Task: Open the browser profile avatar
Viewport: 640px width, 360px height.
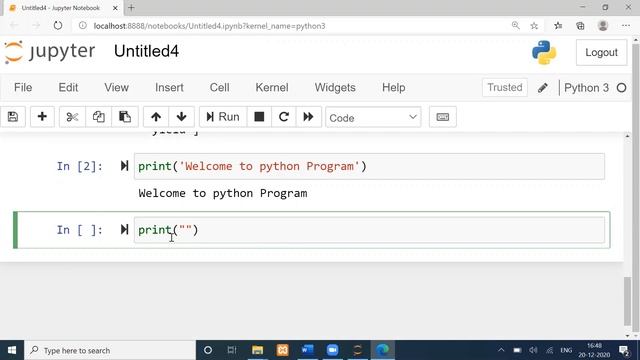Action: tap(603, 26)
